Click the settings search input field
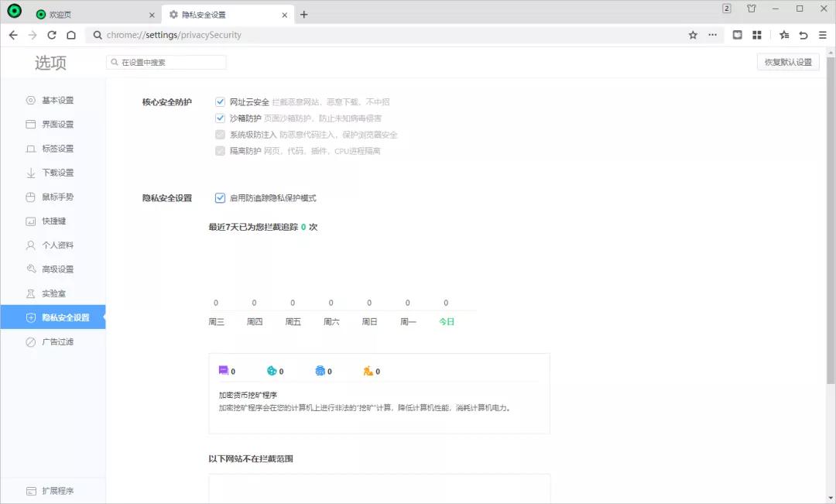Screen dimensions: 836x504 (165, 62)
